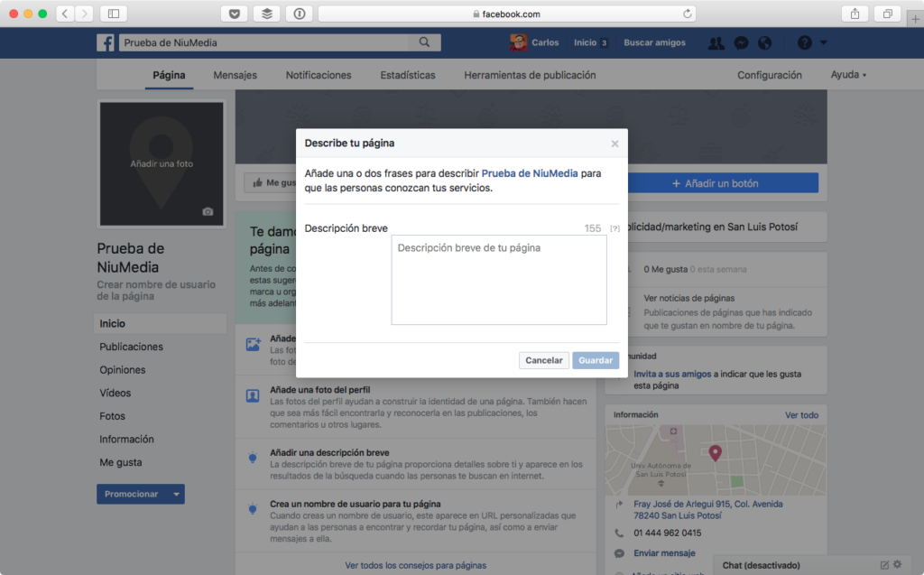Click Añadir una foto profile placeholder

[x=162, y=164]
